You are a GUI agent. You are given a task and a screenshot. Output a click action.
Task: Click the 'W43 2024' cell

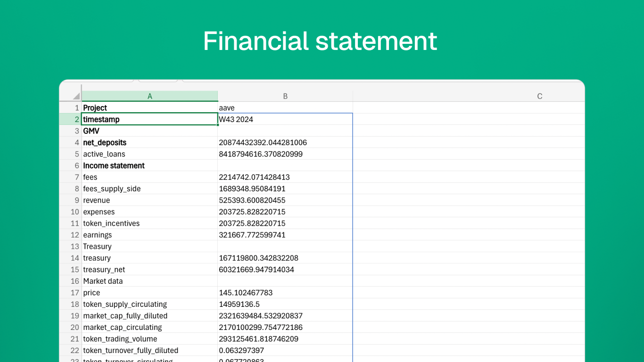[285, 119]
